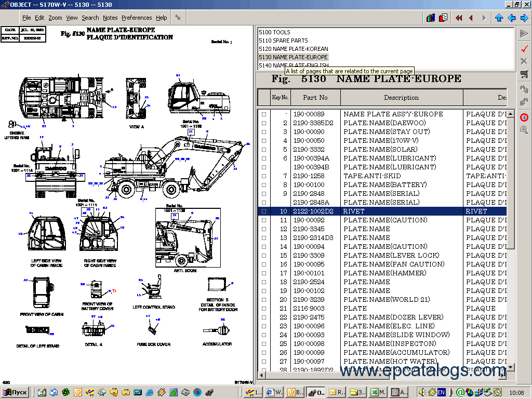Click the parts table scroll-up arrow
532x399 pixels.
[x=510, y=114]
